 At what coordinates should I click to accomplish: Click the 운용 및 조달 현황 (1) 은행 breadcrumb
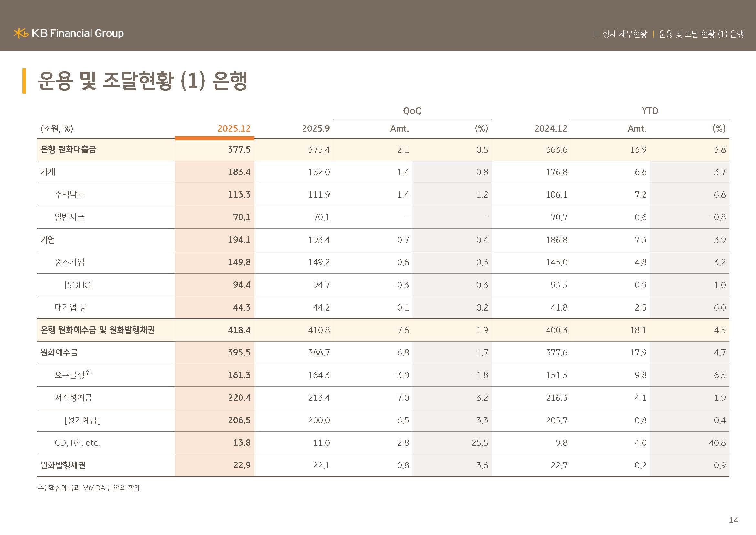(701, 34)
